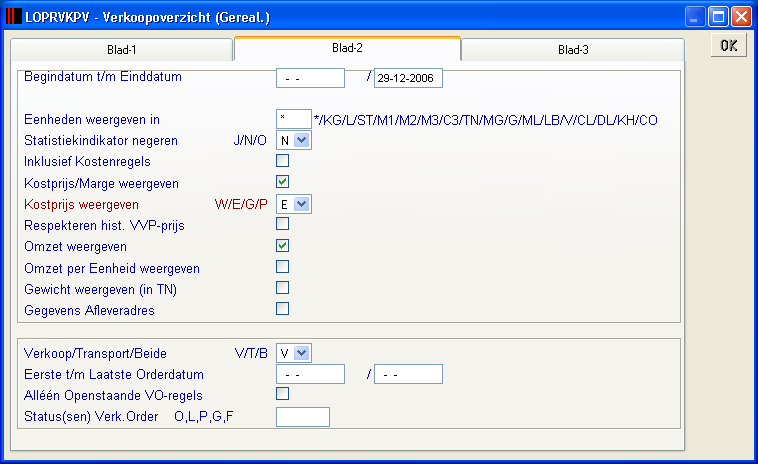Screen dimensions: 758x464
Task: Enable Inklusief Kostenregels checkbox
Action: click(282, 160)
